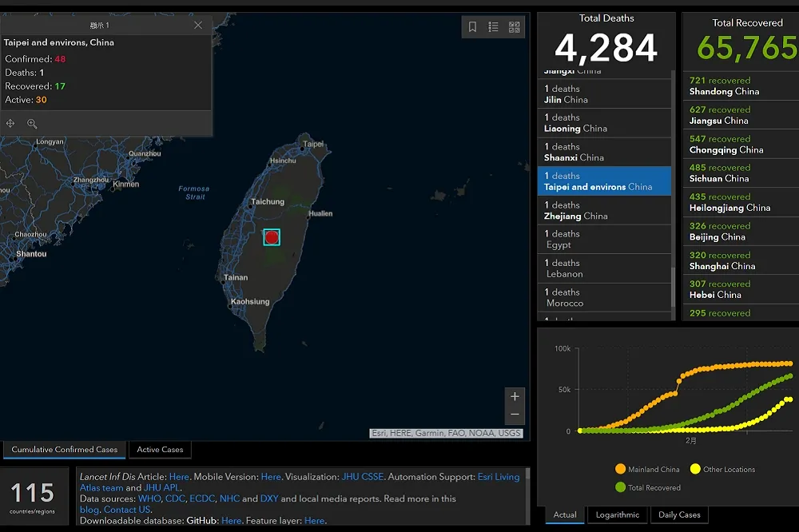Open the map bookmarks icon
Viewport: 799px width, 532px height.
tap(472, 27)
